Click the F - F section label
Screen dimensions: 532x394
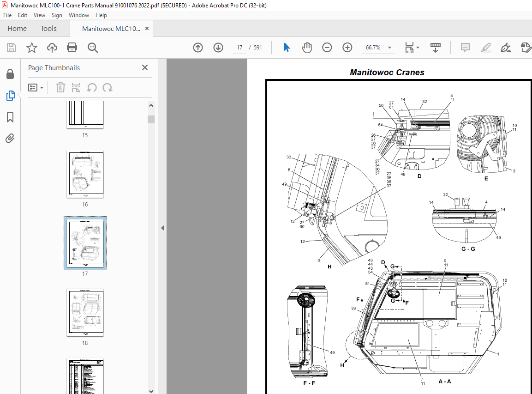pos(309,383)
